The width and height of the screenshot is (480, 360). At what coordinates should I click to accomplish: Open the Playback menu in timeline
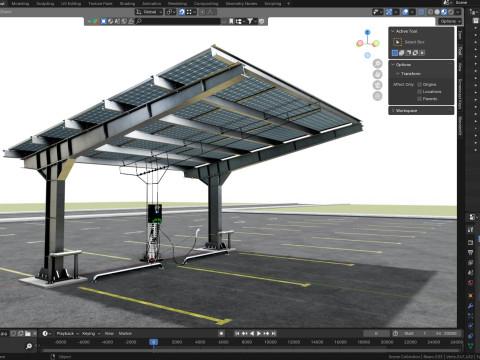[67, 333]
